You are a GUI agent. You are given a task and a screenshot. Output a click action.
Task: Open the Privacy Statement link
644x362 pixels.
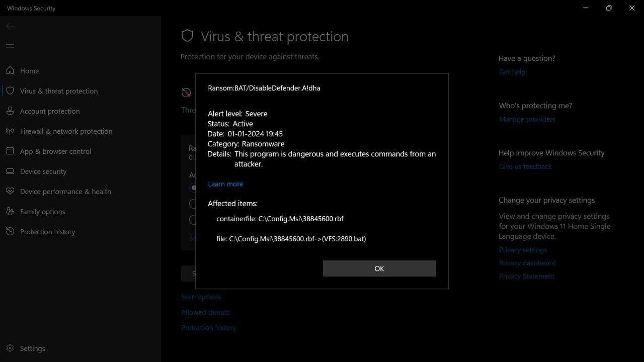526,276
